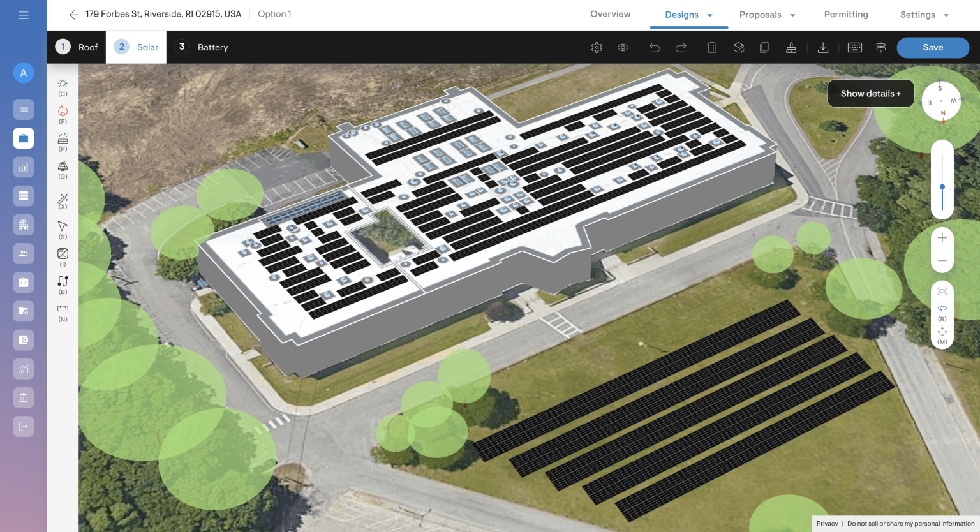Undo the last action
This screenshot has width=980, height=532.
click(x=655, y=47)
